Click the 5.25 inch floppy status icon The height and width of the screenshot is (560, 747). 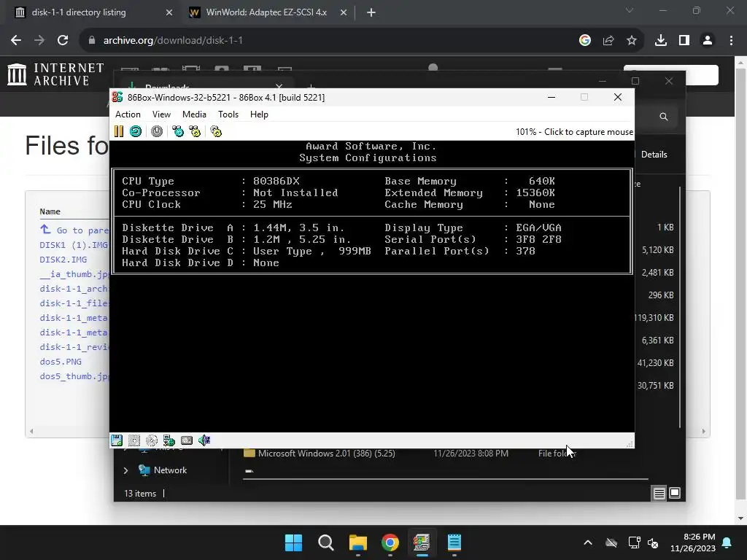coord(134,440)
